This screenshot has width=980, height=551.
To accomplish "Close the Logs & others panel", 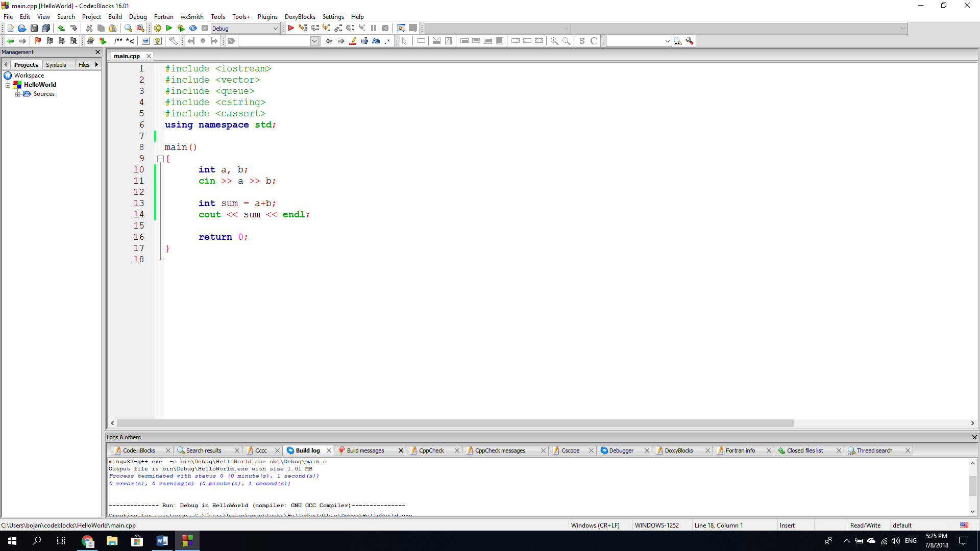I will pos(974,437).
